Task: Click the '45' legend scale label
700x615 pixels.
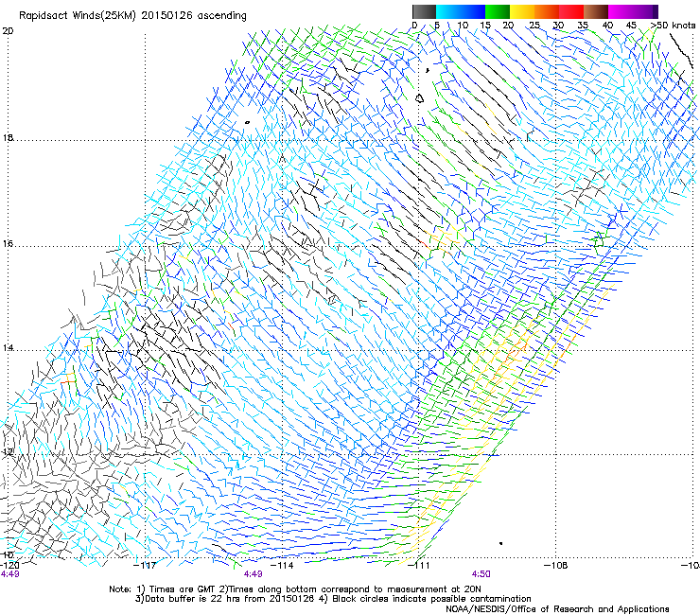Action: coord(631,26)
